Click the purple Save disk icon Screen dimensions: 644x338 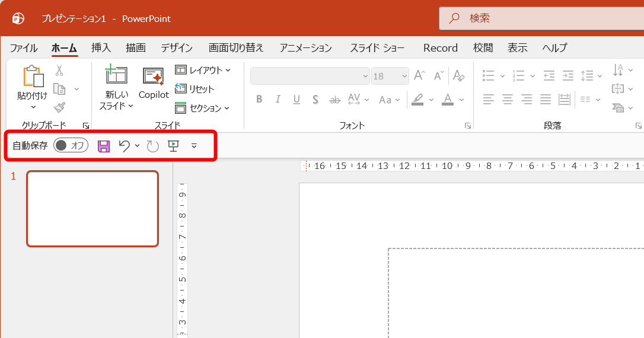tap(104, 146)
